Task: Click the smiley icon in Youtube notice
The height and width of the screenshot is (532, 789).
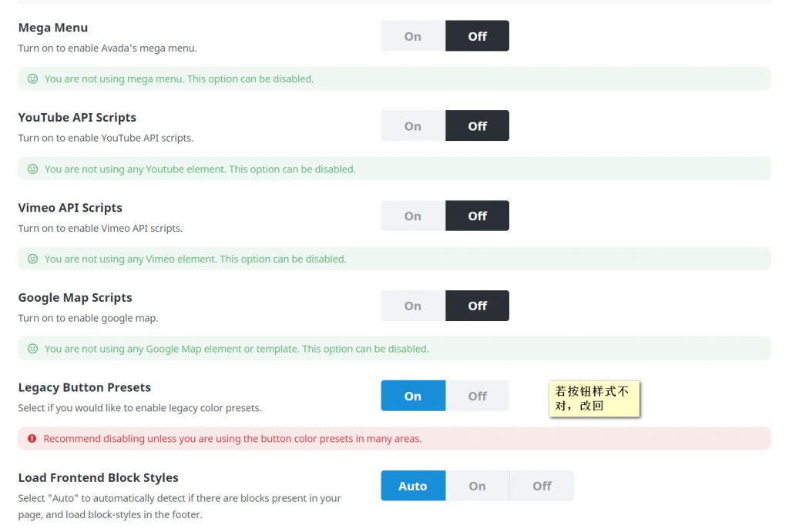Action: pyautogui.click(x=32, y=169)
